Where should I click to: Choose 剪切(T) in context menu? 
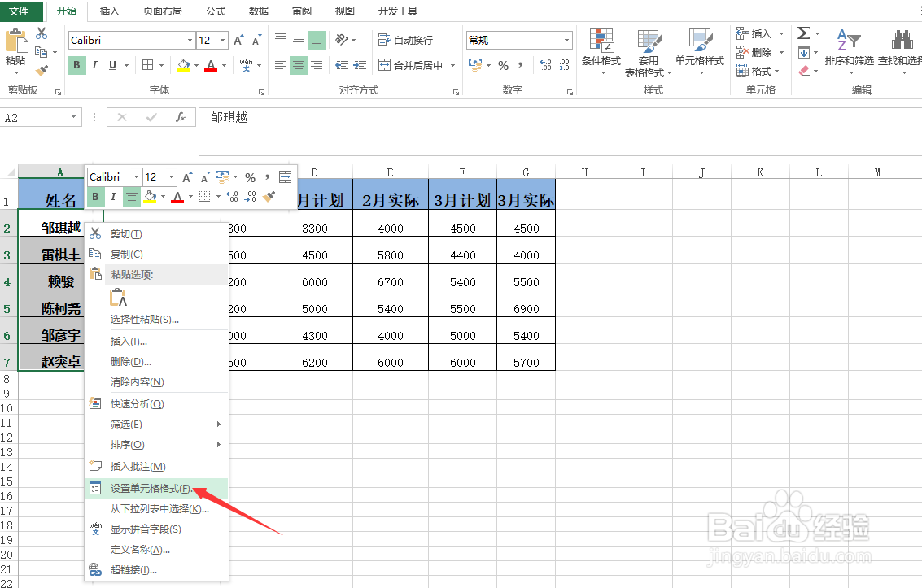tap(156, 233)
